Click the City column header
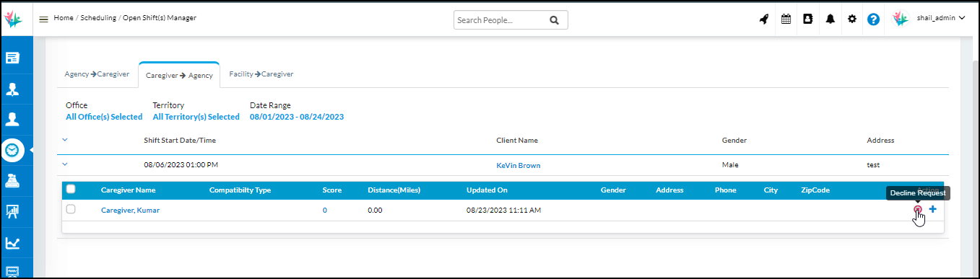 (771, 190)
